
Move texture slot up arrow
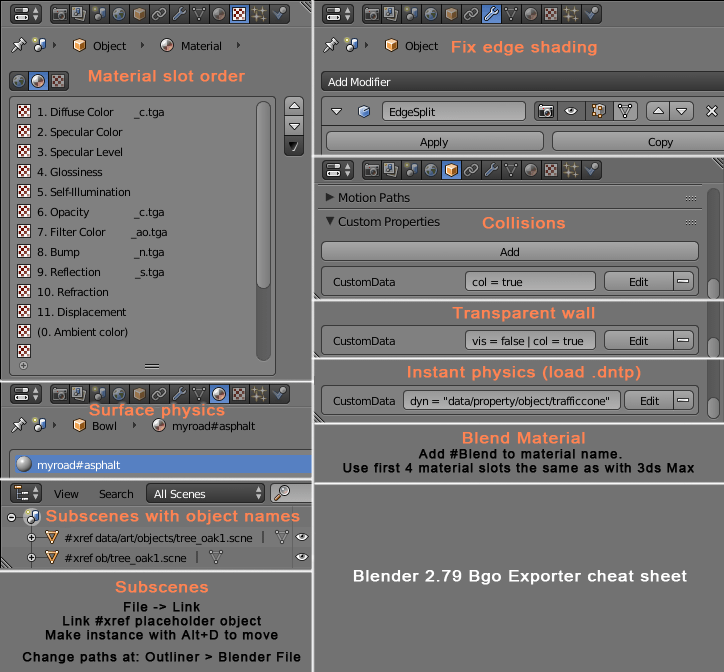(x=294, y=106)
